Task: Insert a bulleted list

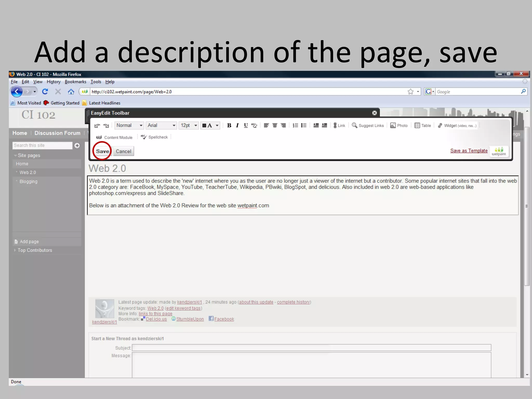Action: point(304,125)
